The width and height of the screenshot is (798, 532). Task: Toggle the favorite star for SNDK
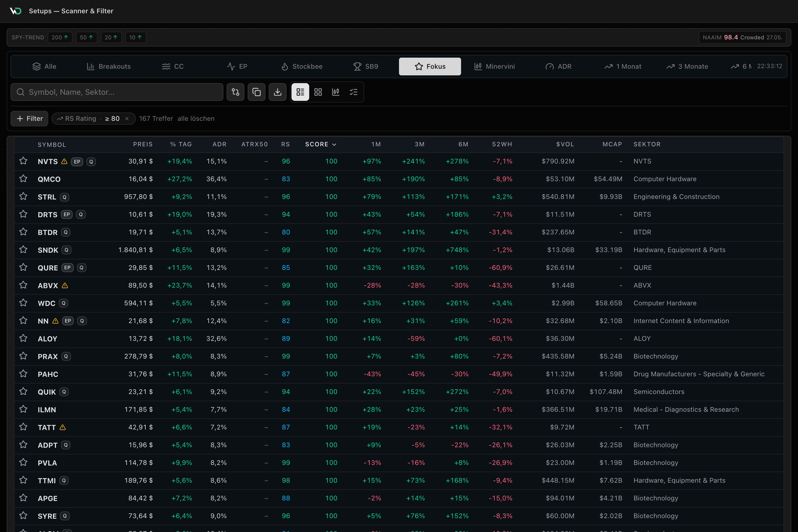23,250
